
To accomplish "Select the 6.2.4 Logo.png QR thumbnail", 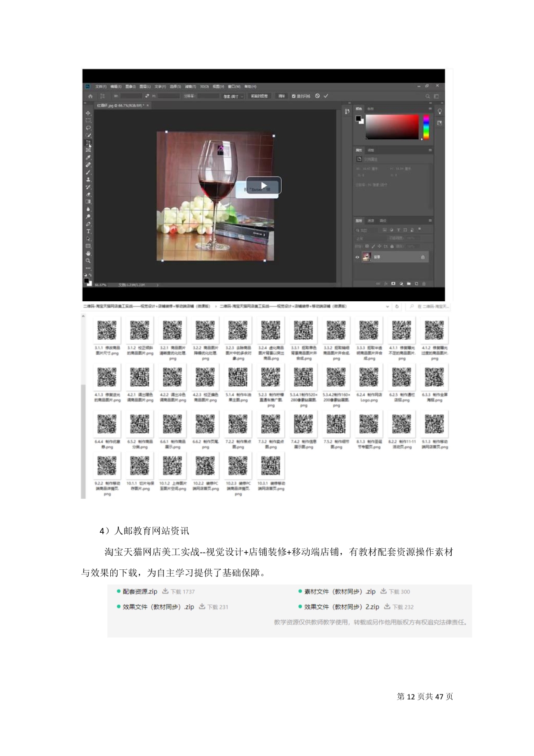I will point(369,377).
